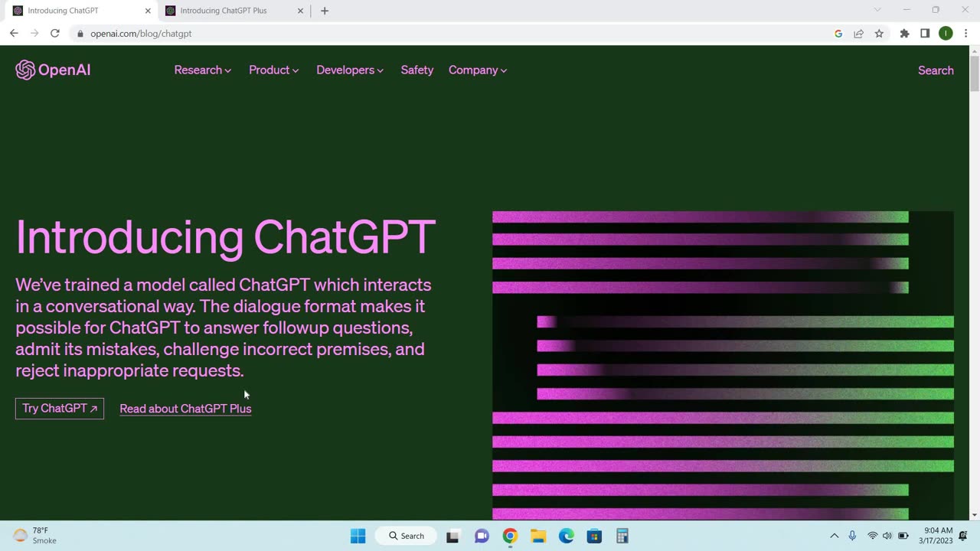Open the clock showing 9:04 AM
Screen dimensions: 980x551
pyautogui.click(x=938, y=536)
